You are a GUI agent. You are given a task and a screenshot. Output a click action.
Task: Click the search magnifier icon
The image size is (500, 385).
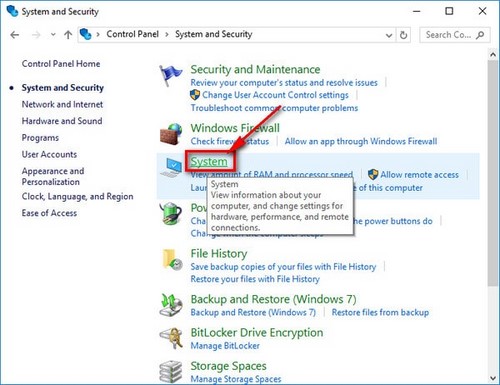click(480, 35)
